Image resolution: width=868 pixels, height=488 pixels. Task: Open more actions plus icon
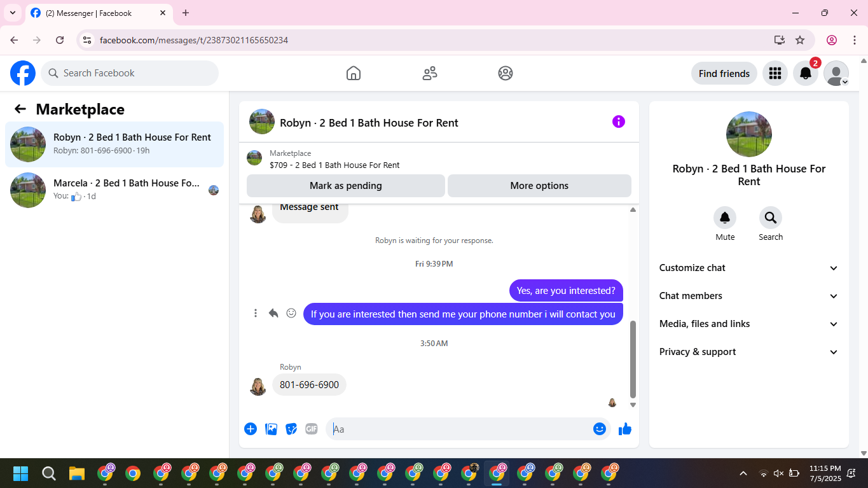pos(251,429)
